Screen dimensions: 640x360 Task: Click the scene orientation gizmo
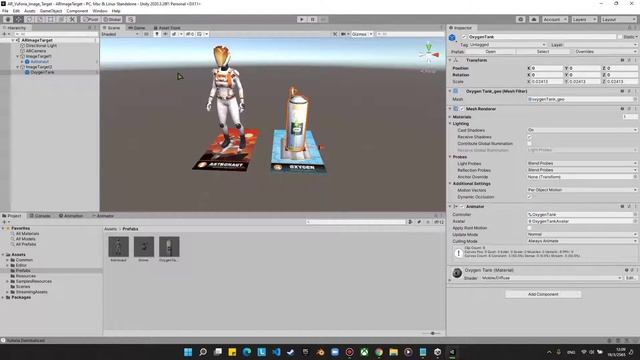click(x=429, y=53)
